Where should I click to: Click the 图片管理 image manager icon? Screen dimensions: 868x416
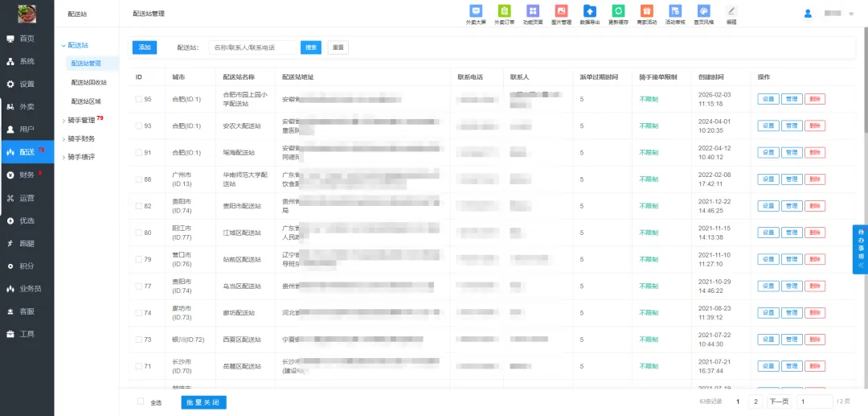[x=561, y=11]
